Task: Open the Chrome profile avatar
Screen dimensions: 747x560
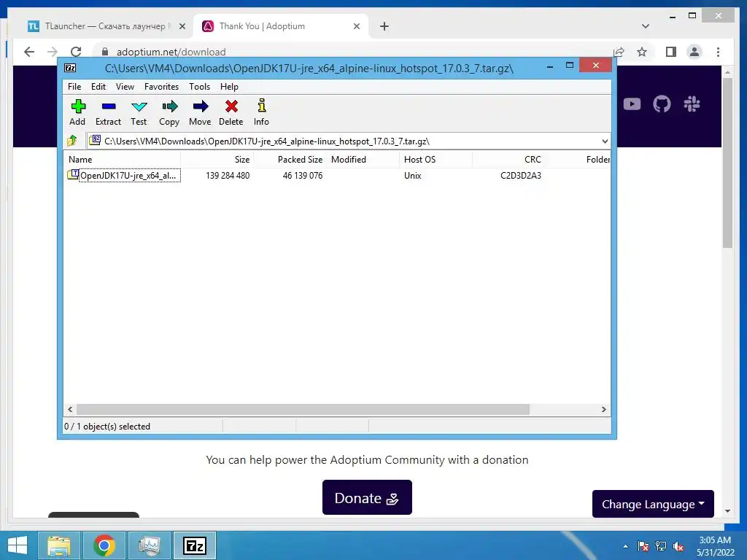Action: pos(694,52)
